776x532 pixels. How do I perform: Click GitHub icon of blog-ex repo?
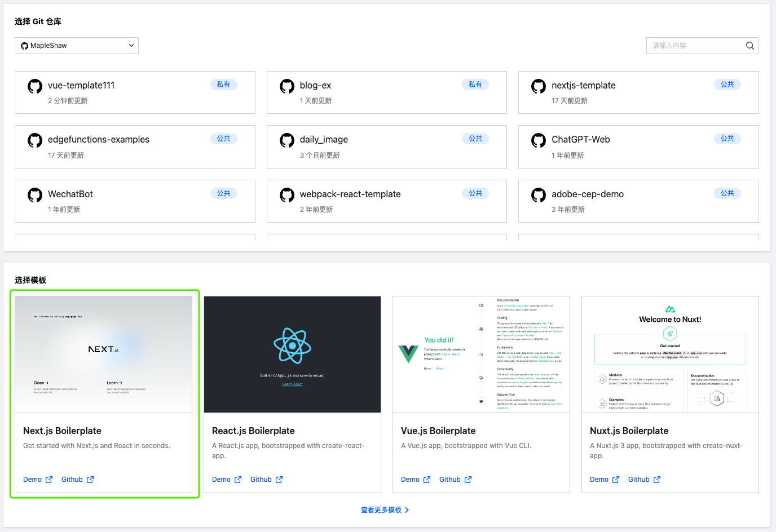(287, 86)
